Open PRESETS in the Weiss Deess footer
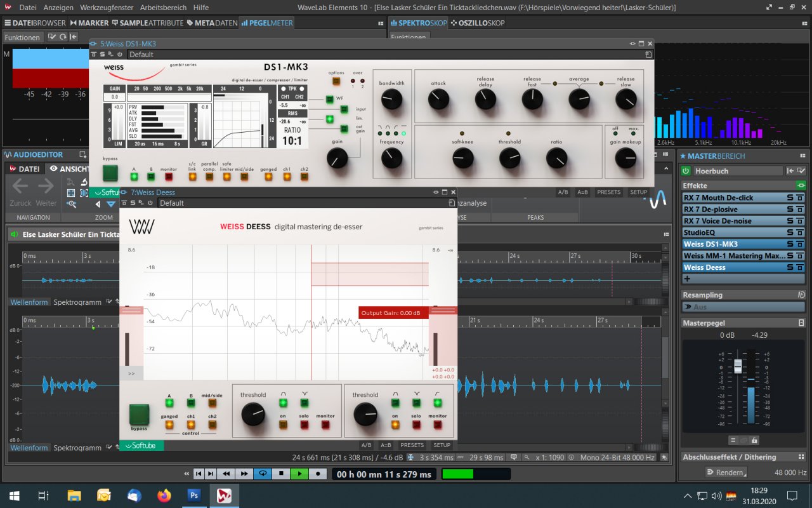Image resolution: width=812 pixels, height=508 pixels. coord(412,445)
